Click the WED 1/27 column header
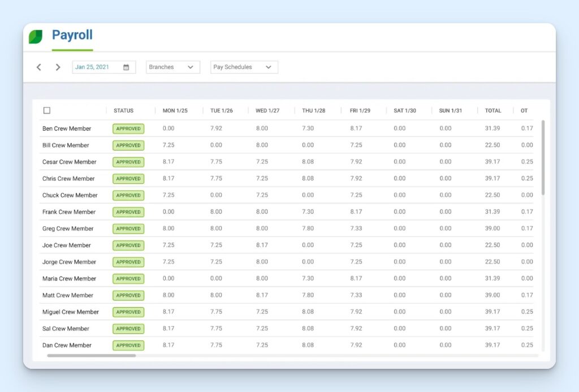 (267, 110)
